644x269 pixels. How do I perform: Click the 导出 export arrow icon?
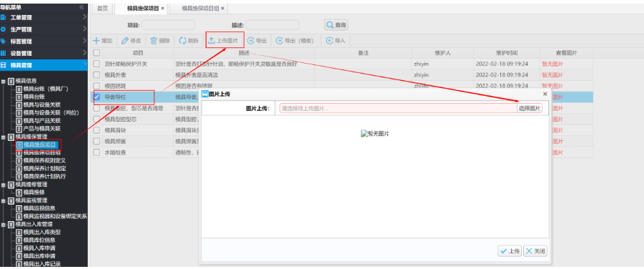[x=251, y=41]
